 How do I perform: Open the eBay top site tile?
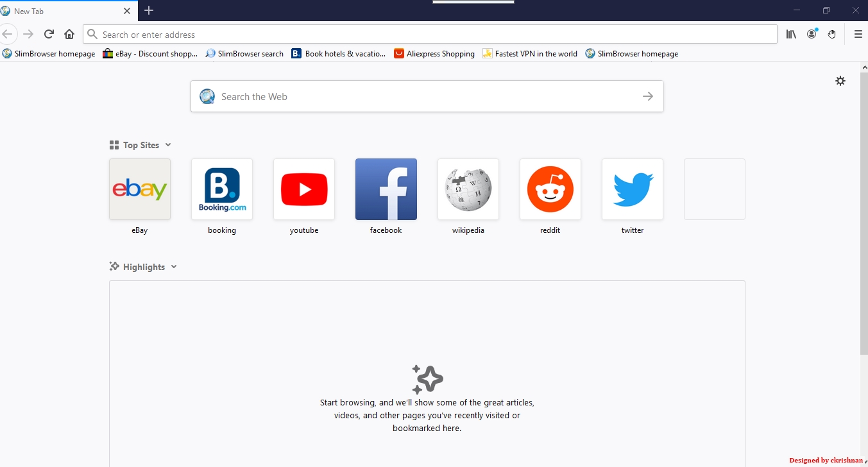point(140,189)
